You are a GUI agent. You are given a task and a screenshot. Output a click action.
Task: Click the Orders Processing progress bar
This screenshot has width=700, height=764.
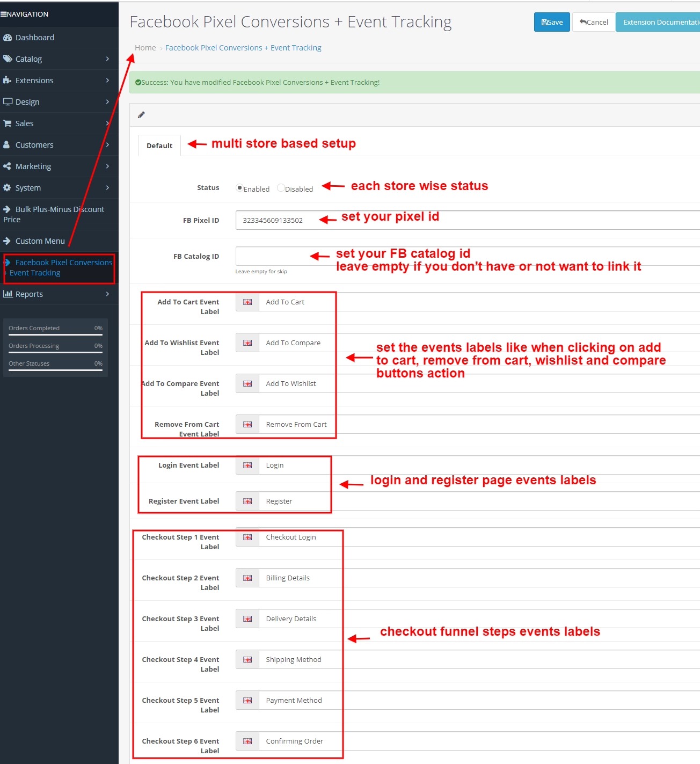click(x=55, y=352)
